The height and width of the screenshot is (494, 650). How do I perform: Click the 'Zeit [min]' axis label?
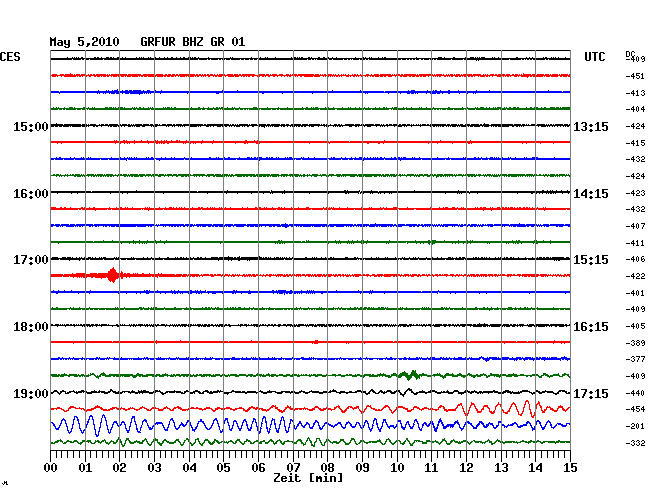pyautogui.click(x=308, y=478)
